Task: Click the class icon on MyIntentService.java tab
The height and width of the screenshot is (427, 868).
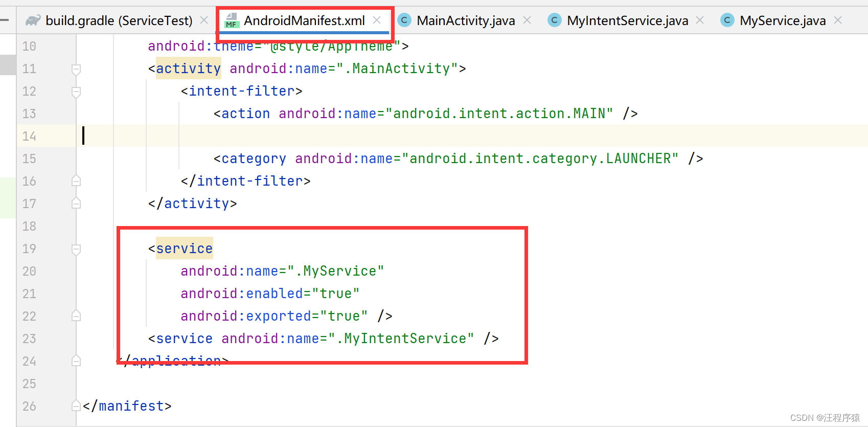Action: coord(554,20)
